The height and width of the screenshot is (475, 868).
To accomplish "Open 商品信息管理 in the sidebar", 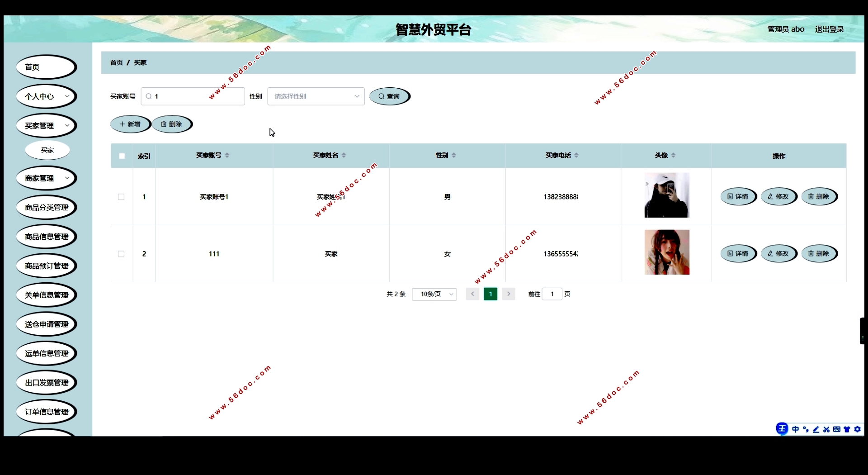I will click(x=46, y=237).
